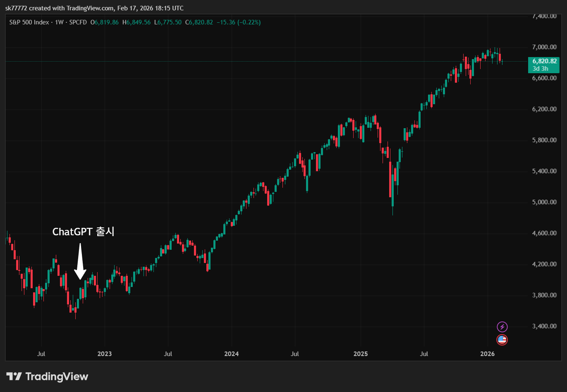Click the white arrow annotation on the chart
Screen dimensions: 567x392
pyautogui.click(x=80, y=261)
